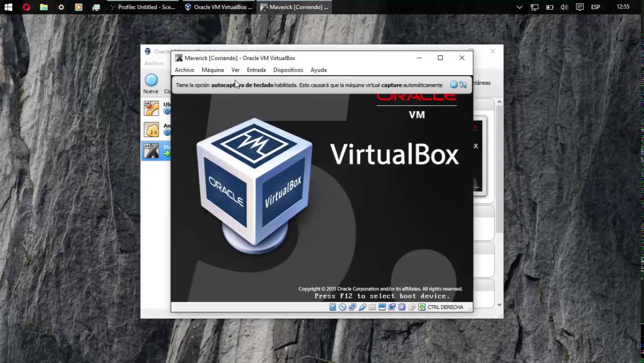Click the don't-show-again icon on the notification bar
The image size is (644, 363).
[463, 85]
